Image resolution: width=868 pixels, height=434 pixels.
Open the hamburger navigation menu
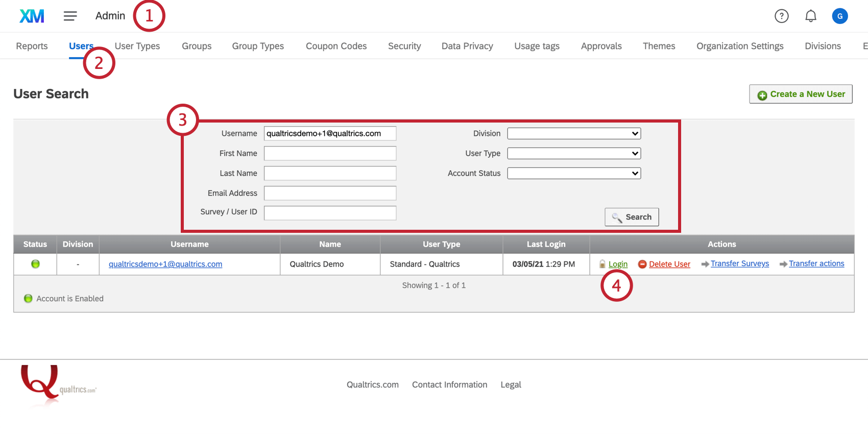(x=70, y=16)
